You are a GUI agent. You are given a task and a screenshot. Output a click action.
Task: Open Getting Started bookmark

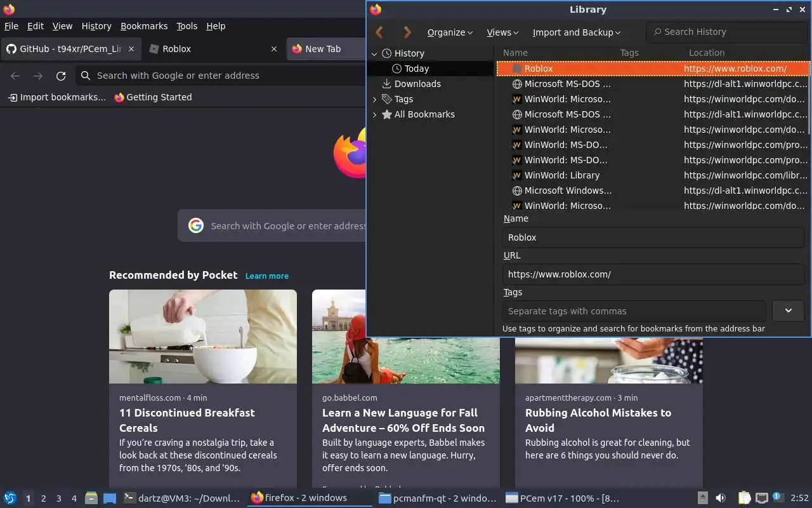[x=153, y=97]
